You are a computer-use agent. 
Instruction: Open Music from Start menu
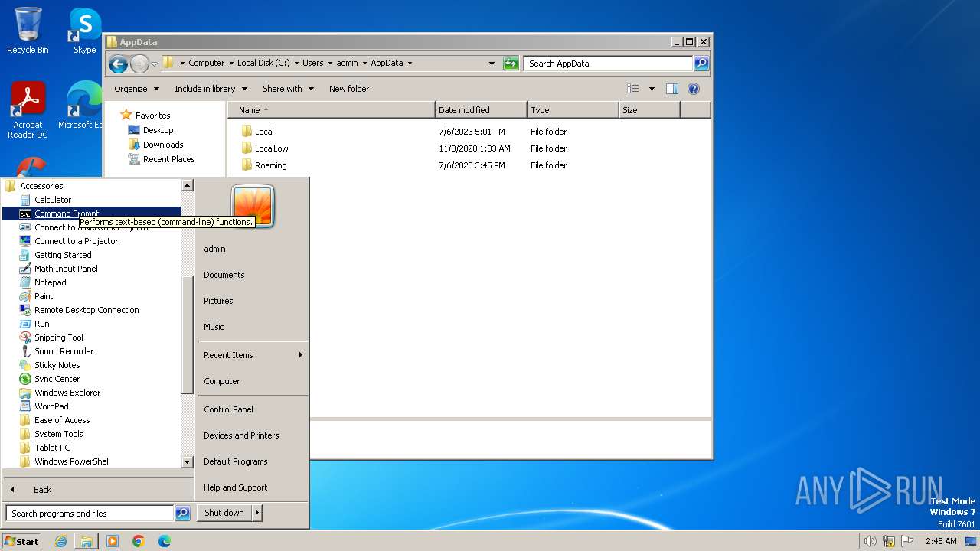click(x=214, y=327)
